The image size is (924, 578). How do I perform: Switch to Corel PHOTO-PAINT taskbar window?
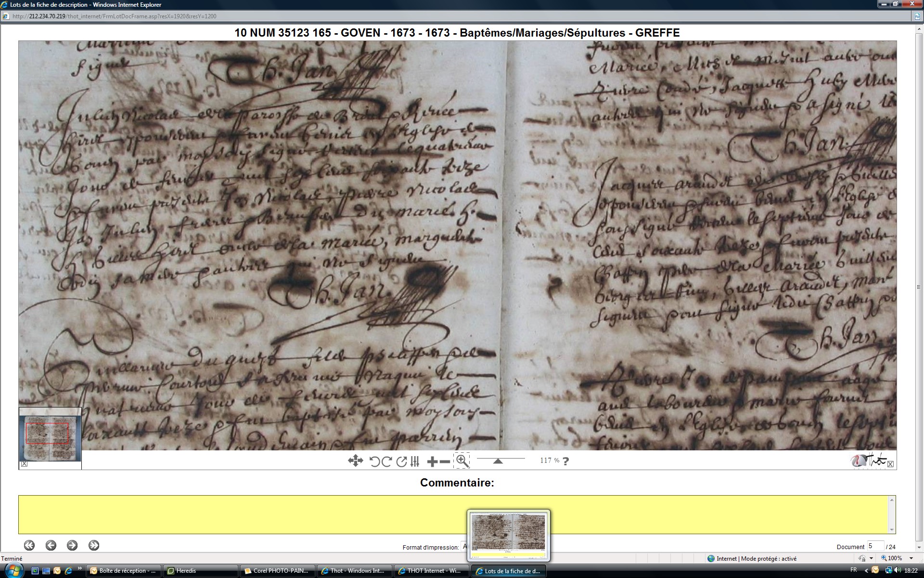coord(277,571)
